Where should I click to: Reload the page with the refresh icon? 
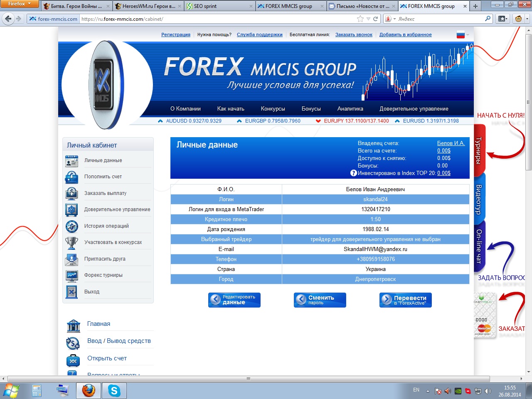[376, 19]
